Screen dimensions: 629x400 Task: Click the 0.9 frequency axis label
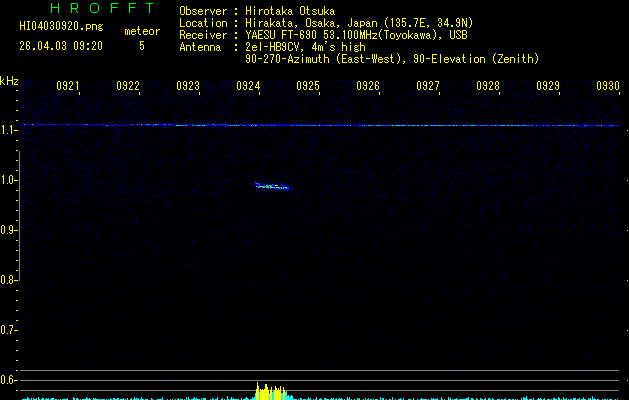pyautogui.click(x=8, y=230)
